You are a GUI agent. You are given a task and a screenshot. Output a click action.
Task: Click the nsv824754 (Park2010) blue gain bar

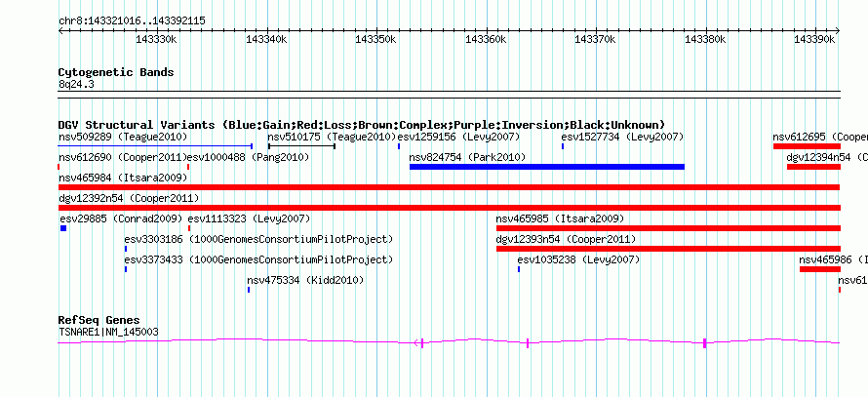click(x=547, y=167)
